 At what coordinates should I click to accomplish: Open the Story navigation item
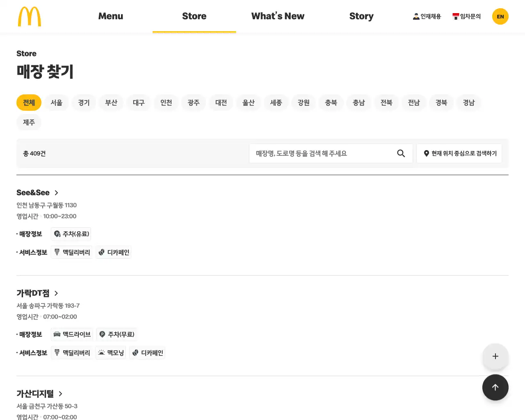point(361,16)
